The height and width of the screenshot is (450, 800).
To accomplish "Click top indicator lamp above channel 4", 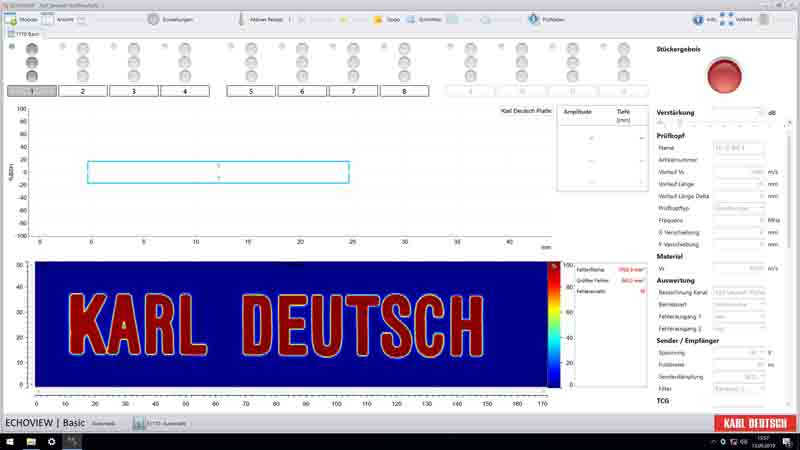I will tap(185, 49).
